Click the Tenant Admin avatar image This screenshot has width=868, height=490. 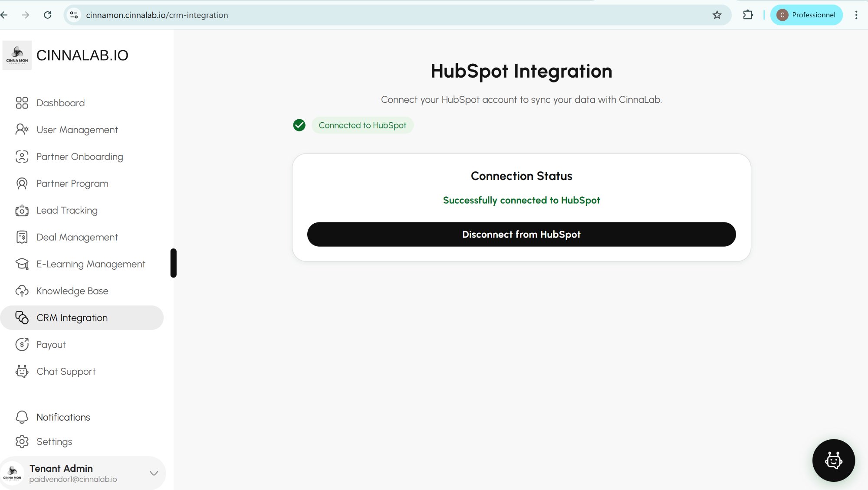[12, 473]
